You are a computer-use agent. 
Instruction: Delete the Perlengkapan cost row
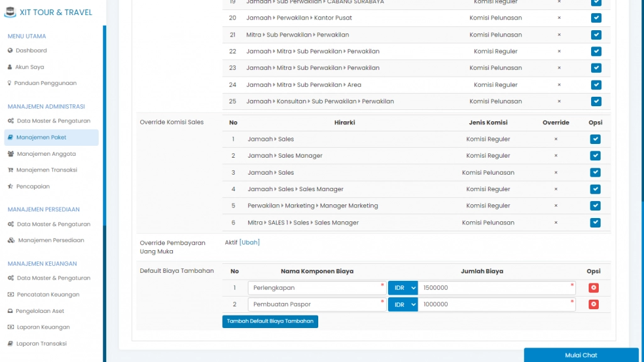[593, 288]
